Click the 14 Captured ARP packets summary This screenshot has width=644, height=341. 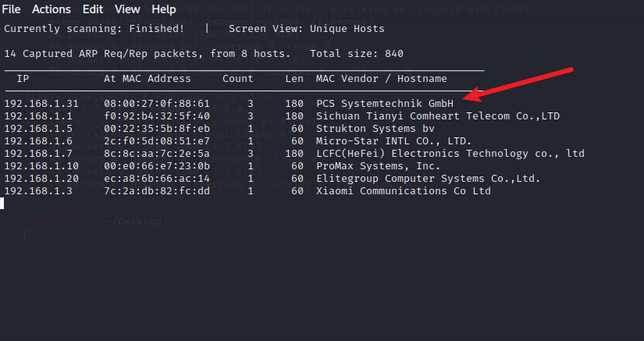tap(148, 54)
